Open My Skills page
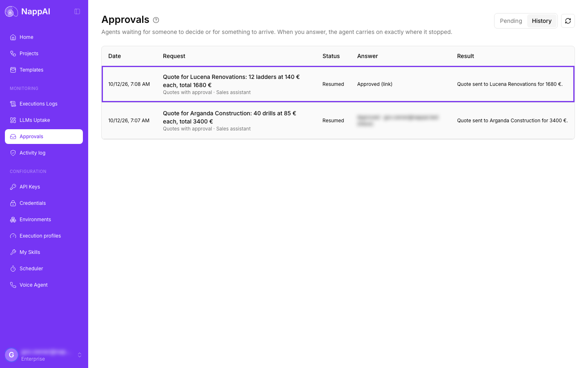Screen dimensions: 588x368 [x=44, y=252]
